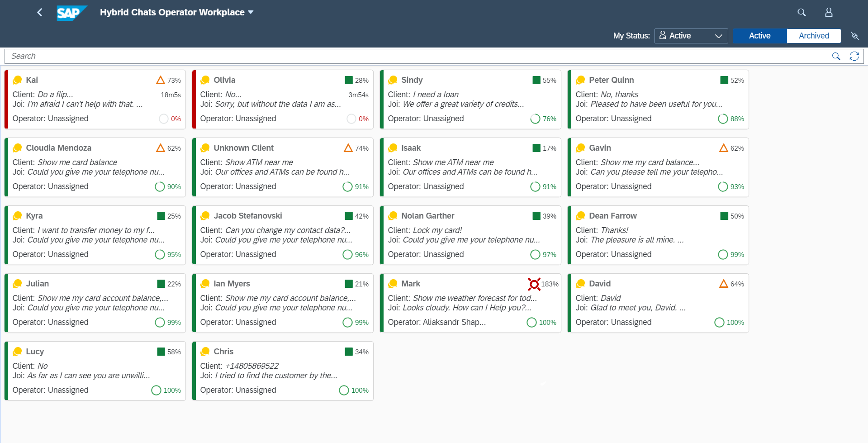Click 'Joi: Pleased to have been useful for you...'
This screenshot has height=443, width=868.
pos(649,104)
